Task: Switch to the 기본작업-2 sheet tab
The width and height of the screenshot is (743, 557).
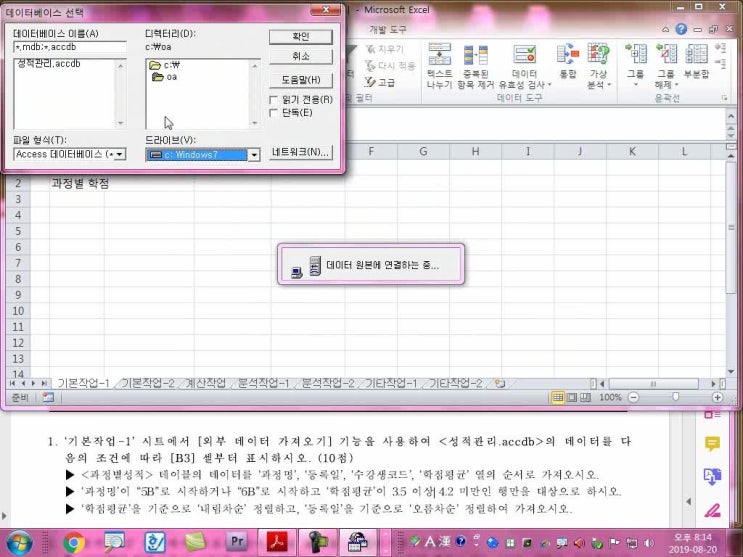Action: point(148,384)
